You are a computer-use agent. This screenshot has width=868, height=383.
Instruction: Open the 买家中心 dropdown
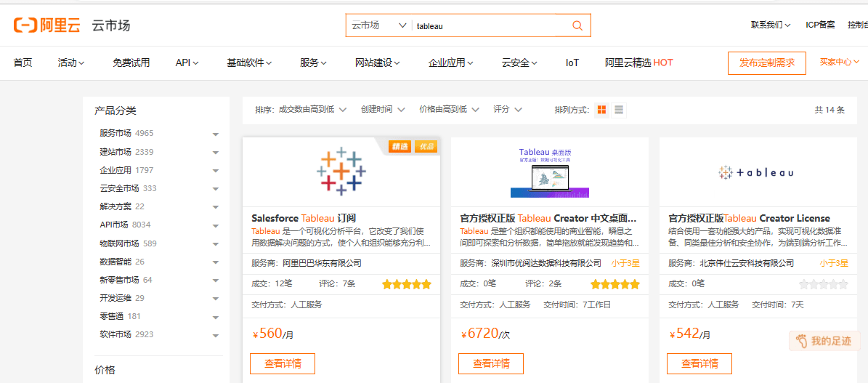(x=839, y=62)
